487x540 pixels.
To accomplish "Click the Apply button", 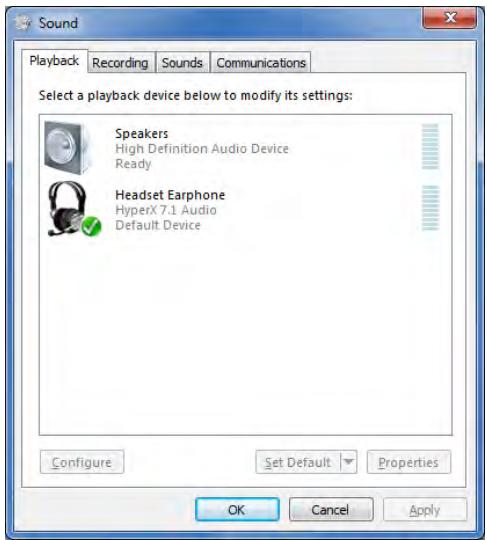I will (425, 510).
